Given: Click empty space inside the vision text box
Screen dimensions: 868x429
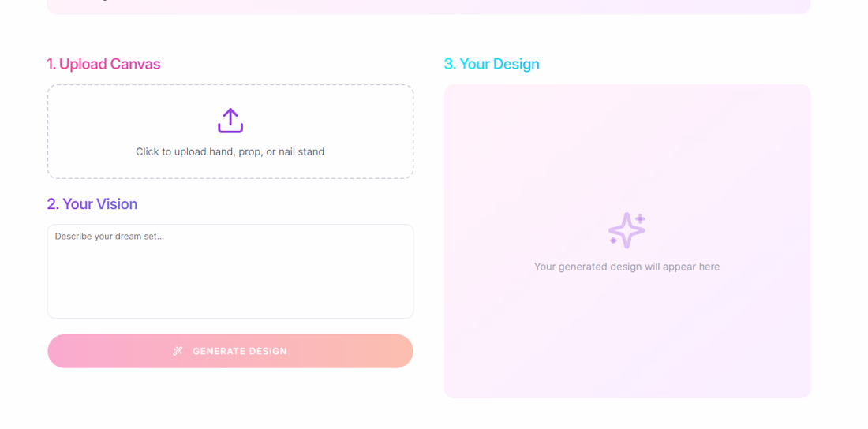Looking at the screenshot, I should [x=230, y=282].
